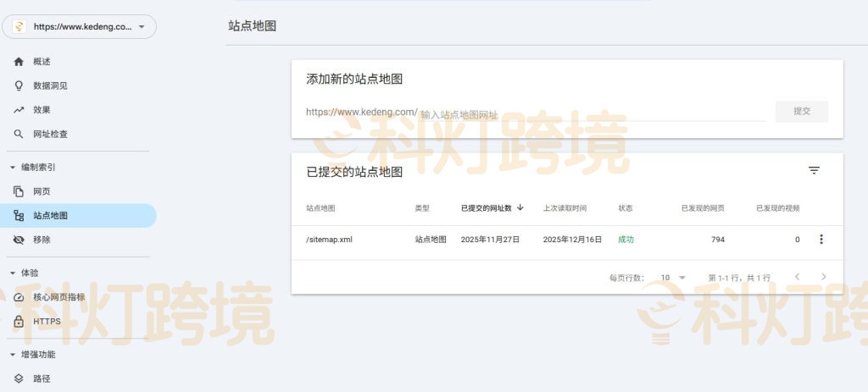Click the sitemap tree icon beside 站点地图
868x392 pixels.
click(x=19, y=216)
